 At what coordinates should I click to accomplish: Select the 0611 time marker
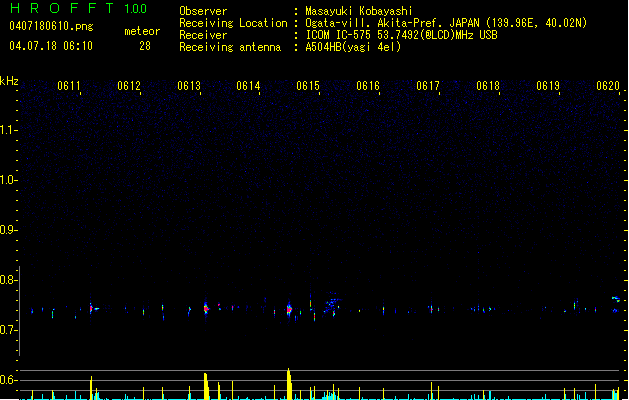point(69,86)
